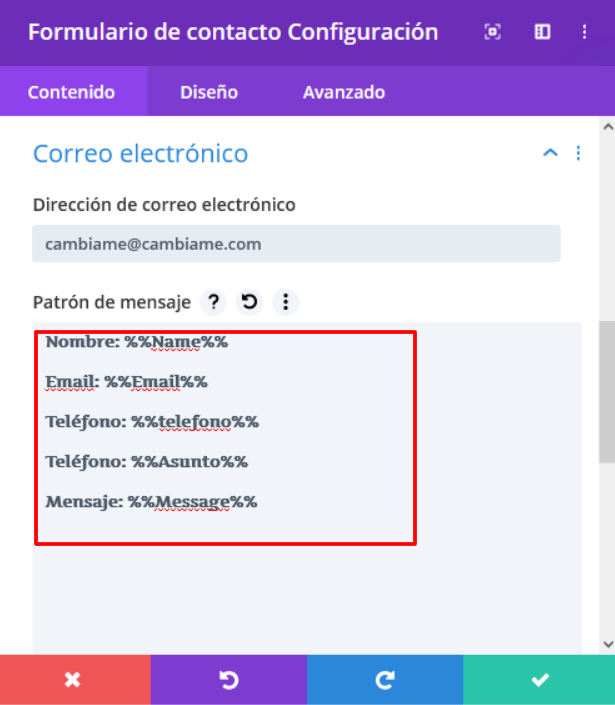
Task: Show help for Patrón de mensaje
Action: pyautogui.click(x=214, y=302)
